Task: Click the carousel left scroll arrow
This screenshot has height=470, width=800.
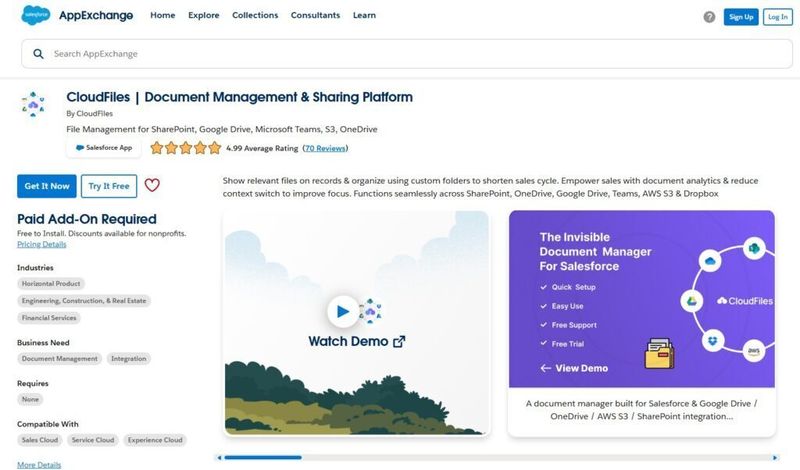Action: (x=219, y=458)
